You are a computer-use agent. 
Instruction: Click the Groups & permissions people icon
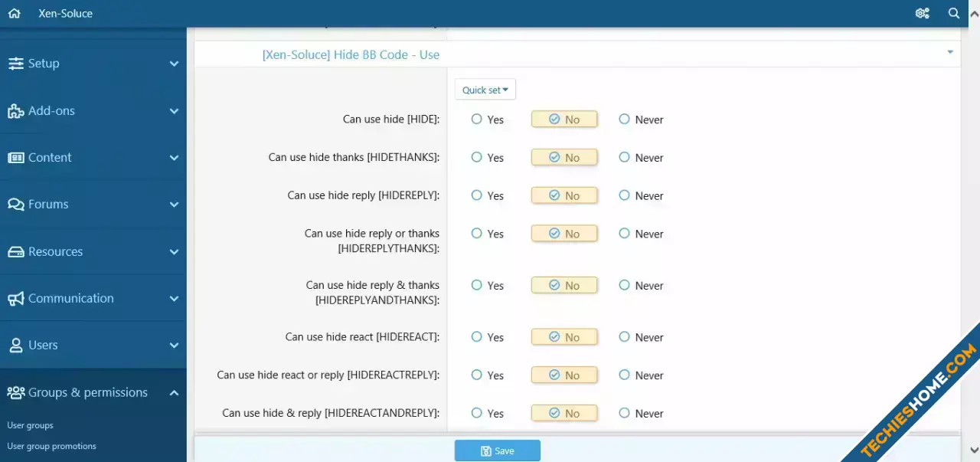click(x=15, y=392)
